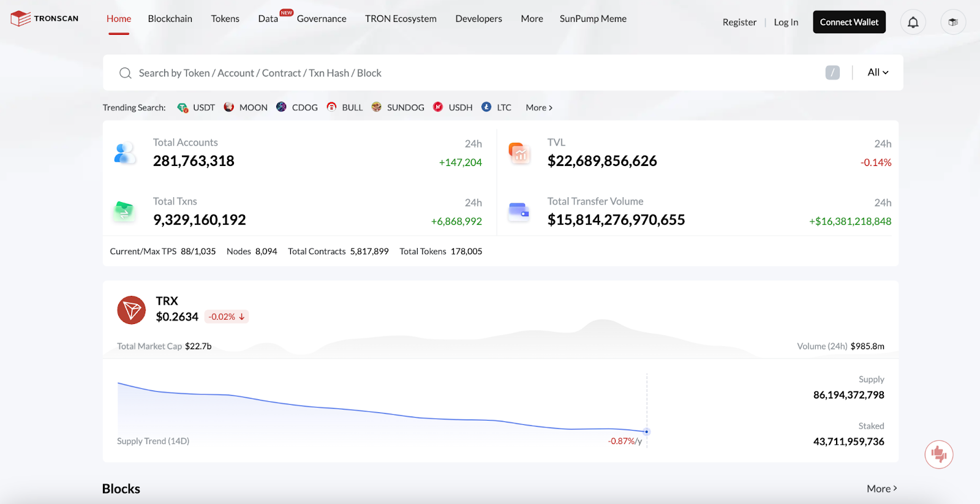Click Total Accounts value 281,763,318
The height and width of the screenshot is (504, 980).
pos(194,161)
